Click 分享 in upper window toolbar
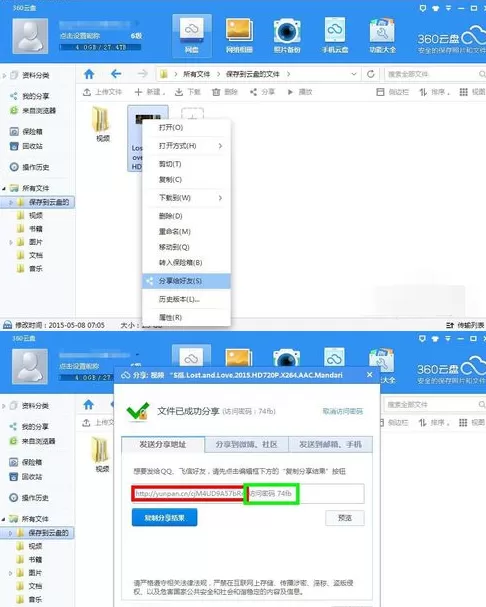 [x=262, y=92]
